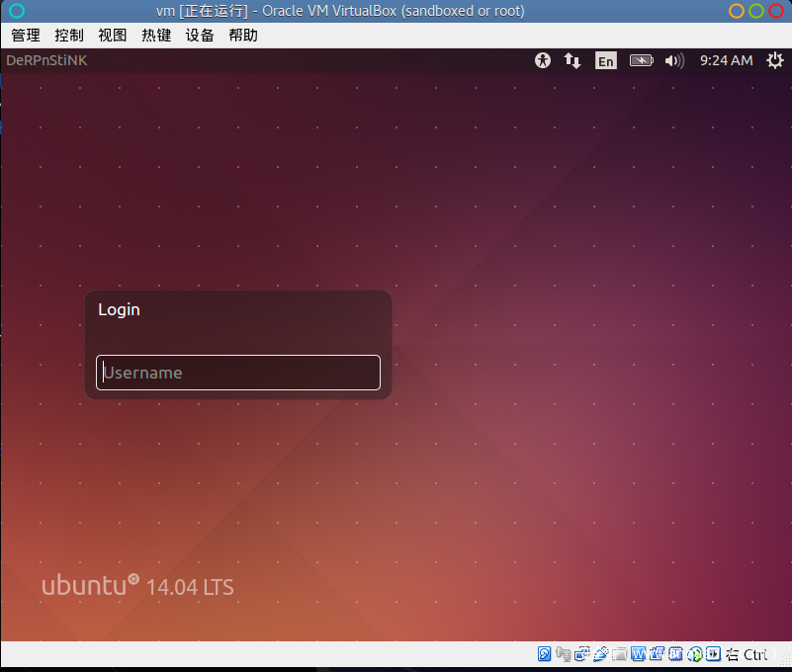This screenshot has height=672, width=792.
Task: Click the globe mouse integration status icon
Action: pos(694,654)
